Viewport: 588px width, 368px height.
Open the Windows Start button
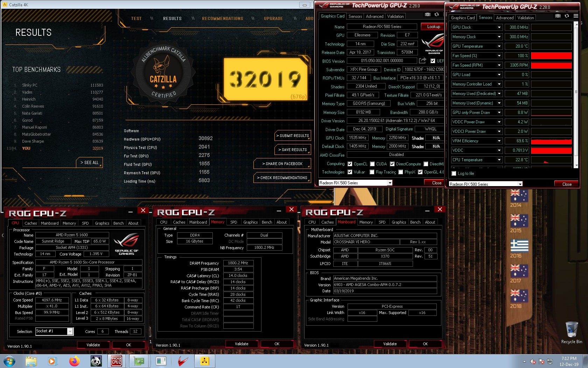(x=9, y=361)
